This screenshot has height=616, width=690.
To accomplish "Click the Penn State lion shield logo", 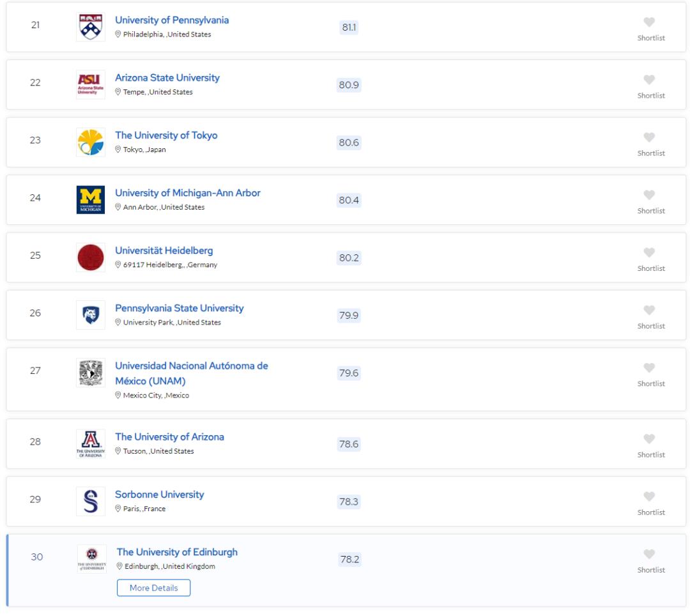I will (89, 314).
